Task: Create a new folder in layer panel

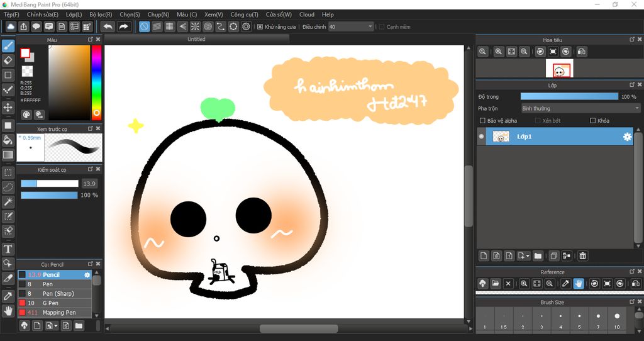Action: pos(538,256)
